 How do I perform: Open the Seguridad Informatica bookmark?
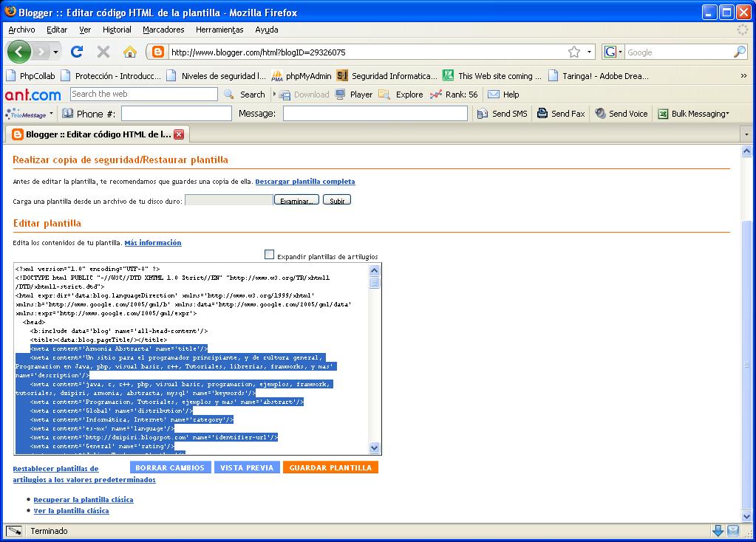click(x=386, y=76)
